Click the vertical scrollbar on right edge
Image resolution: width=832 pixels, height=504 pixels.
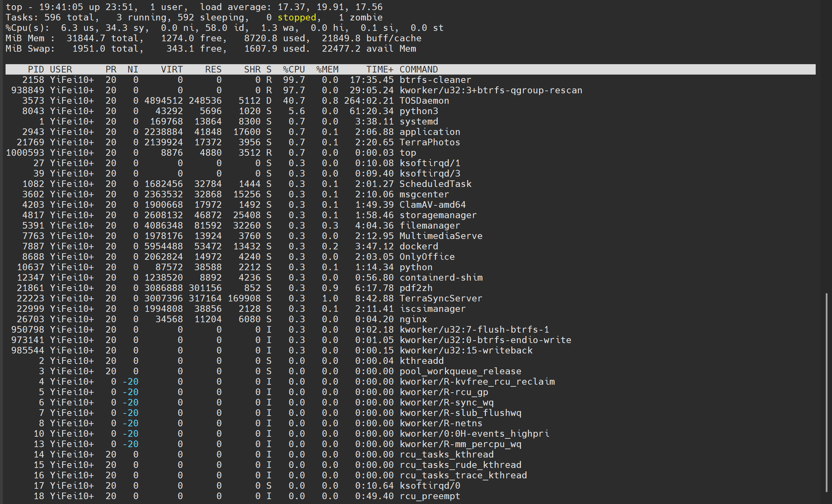[826, 392]
